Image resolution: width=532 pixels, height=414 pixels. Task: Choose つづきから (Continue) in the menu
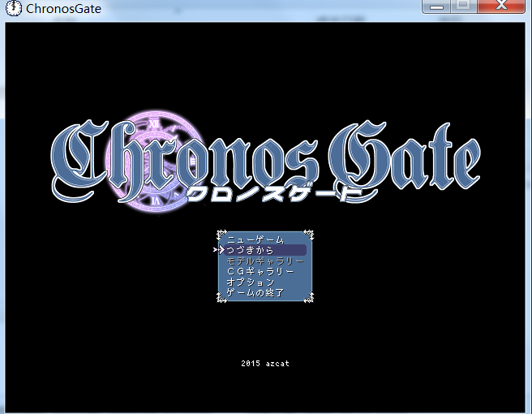pos(251,251)
